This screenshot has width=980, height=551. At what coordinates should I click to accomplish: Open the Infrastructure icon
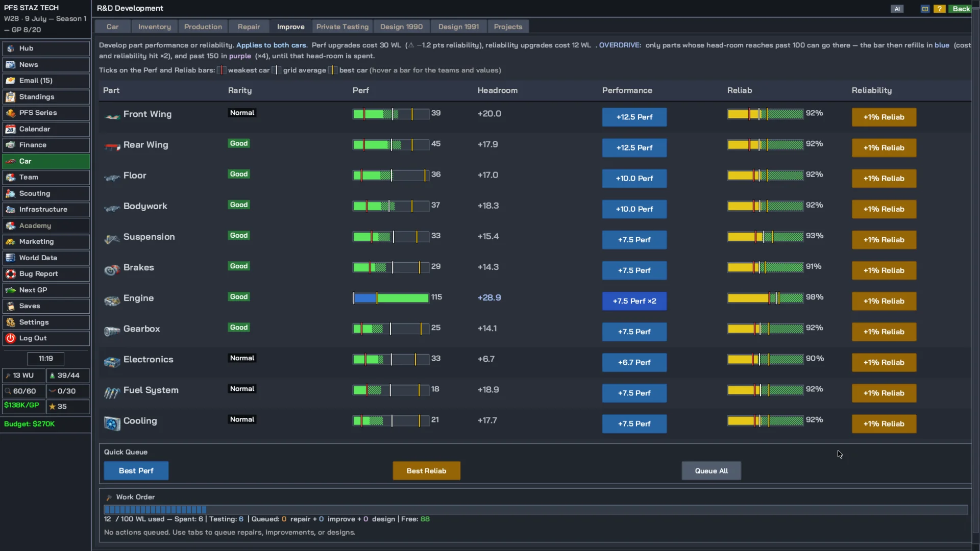pos(10,209)
